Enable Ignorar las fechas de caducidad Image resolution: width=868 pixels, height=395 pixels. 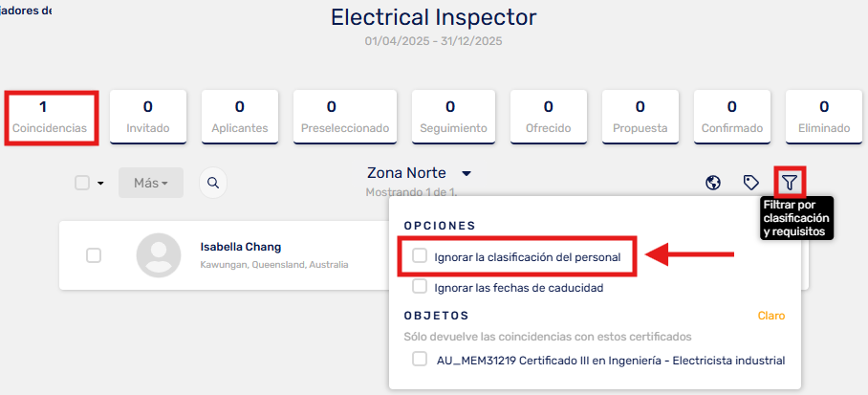(421, 287)
